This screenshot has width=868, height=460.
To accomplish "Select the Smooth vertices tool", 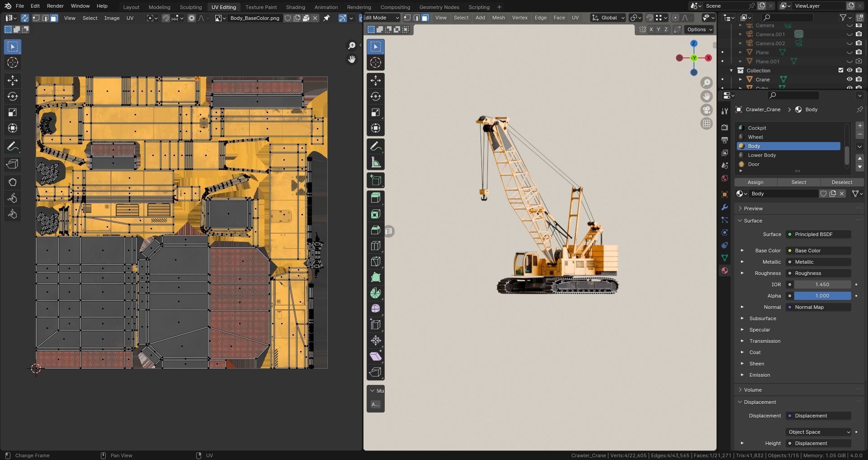I will pos(376,309).
